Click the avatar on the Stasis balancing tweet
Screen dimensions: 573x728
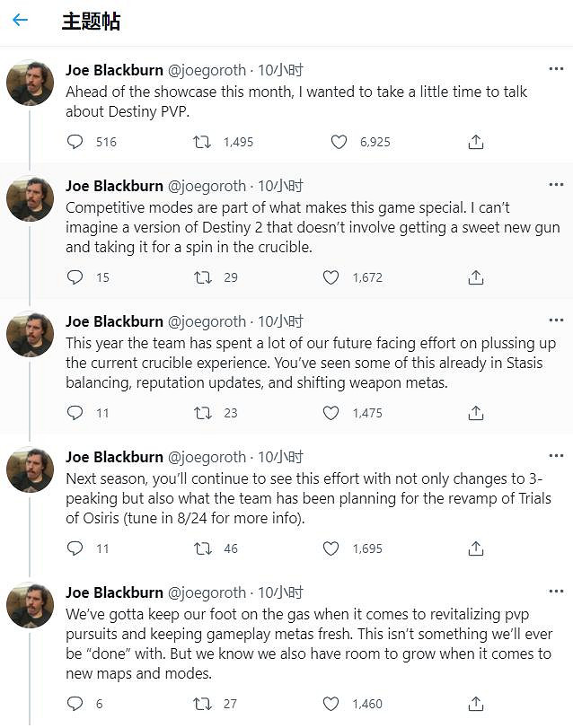coord(31,335)
